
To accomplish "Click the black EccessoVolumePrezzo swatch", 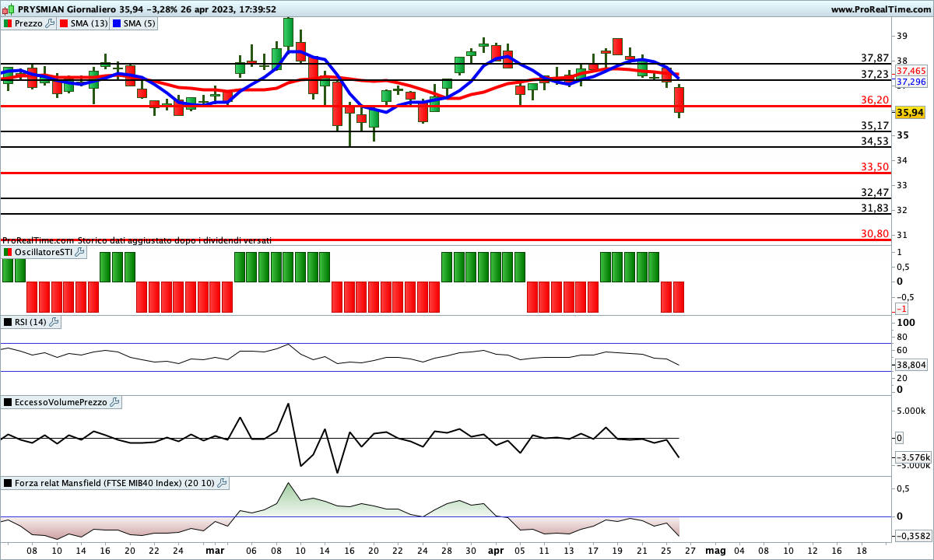I will click(8, 402).
